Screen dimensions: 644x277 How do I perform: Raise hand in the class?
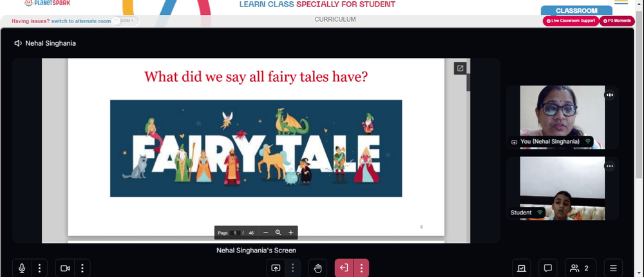point(318,268)
